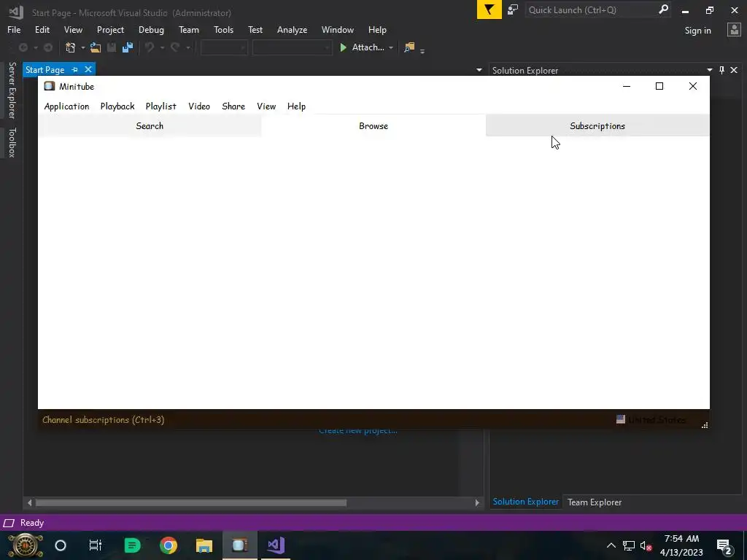Open the Search tab in Minitube
747x560 pixels.
click(x=150, y=125)
